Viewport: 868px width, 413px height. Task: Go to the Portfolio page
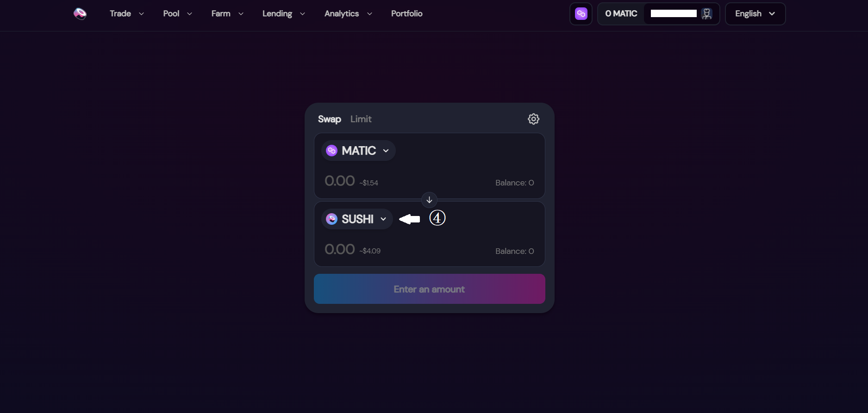406,14
